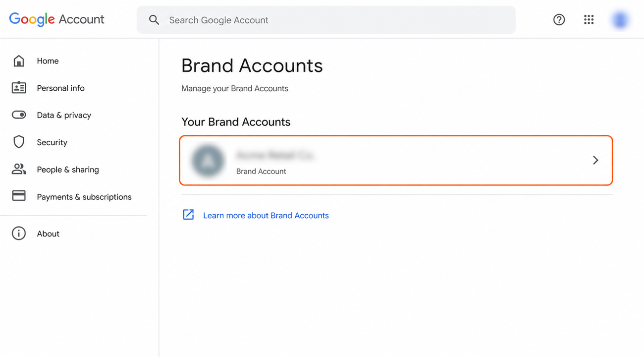Open the Help question mark icon
This screenshot has width=644, height=357.
click(559, 20)
